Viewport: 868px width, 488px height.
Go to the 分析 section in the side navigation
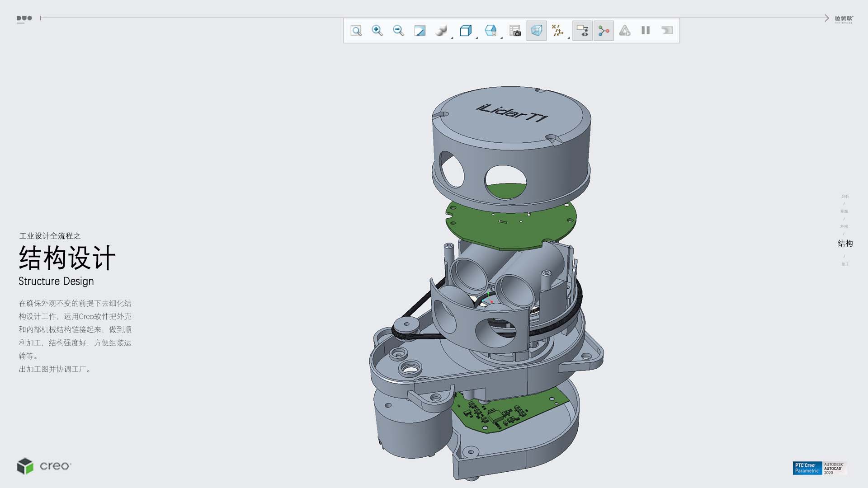point(845,196)
